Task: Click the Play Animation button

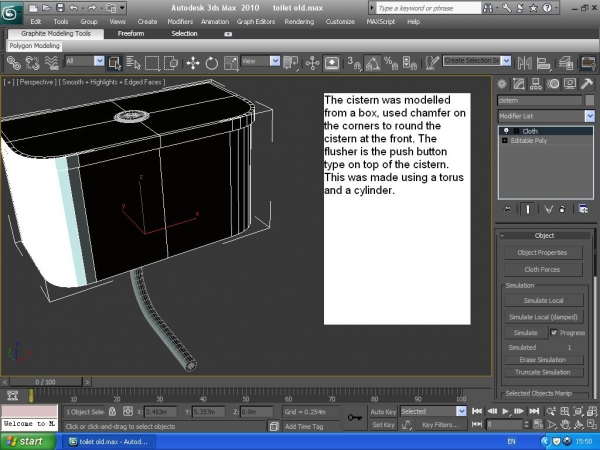Action: click(505, 411)
